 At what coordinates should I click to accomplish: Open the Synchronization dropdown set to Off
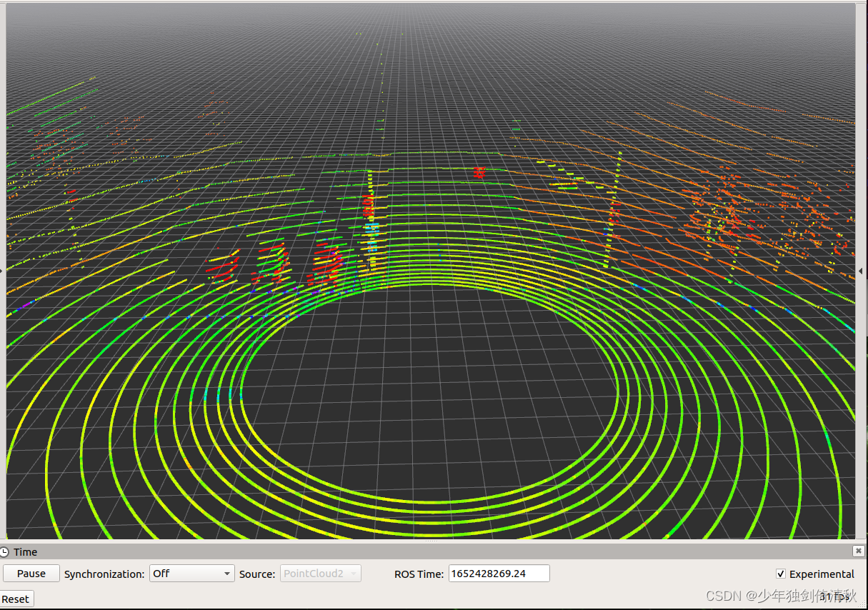pos(192,574)
